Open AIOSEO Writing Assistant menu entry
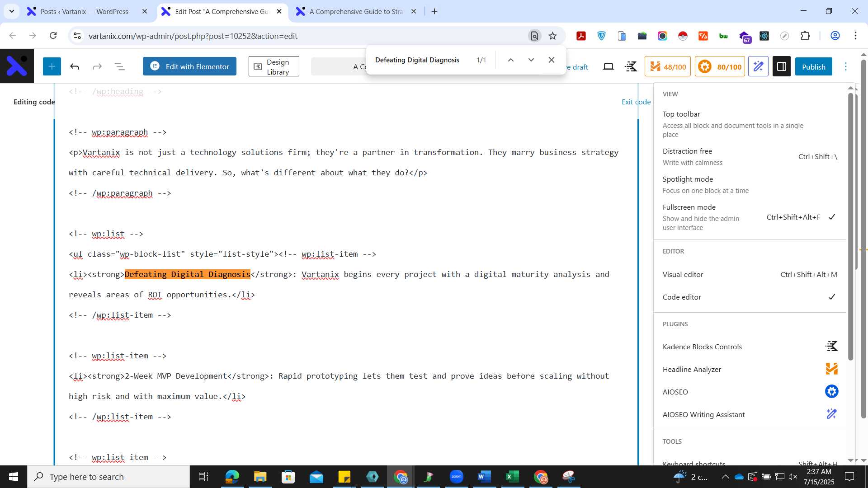Viewport: 868px width, 488px height. 750,414
